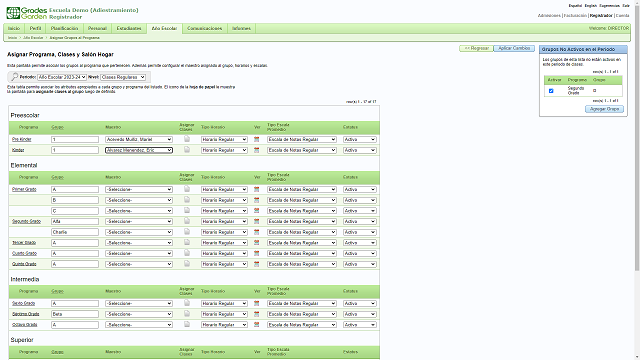
Task: Click assign-classes paper icon for Primer Grado A
Action: coord(187,189)
